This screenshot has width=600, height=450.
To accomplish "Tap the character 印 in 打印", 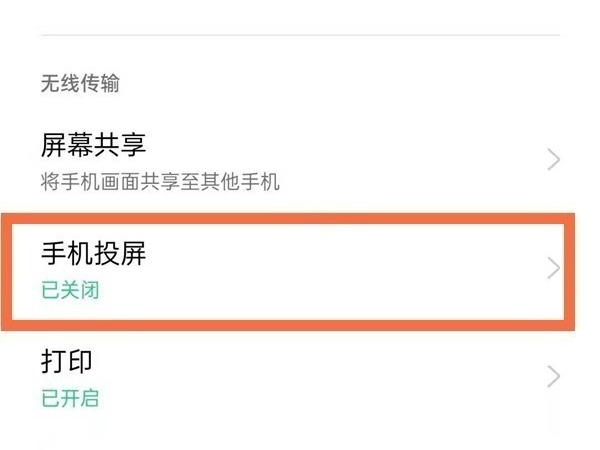I will pos(80,361).
